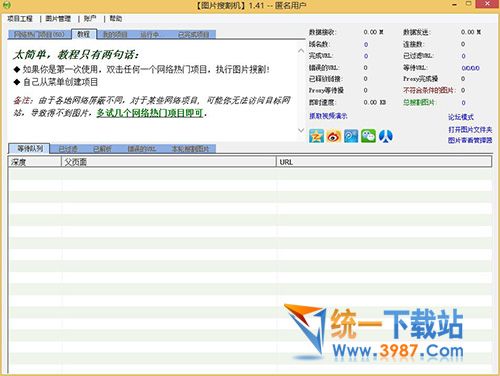Screen dimensions: 500x376
Task: Sort by the 父页面 column header
Action: click(169, 162)
